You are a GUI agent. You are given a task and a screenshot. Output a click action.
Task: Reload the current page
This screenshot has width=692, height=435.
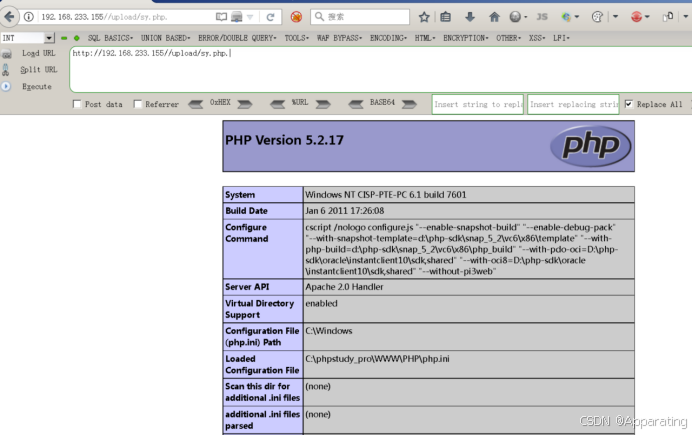(x=271, y=17)
